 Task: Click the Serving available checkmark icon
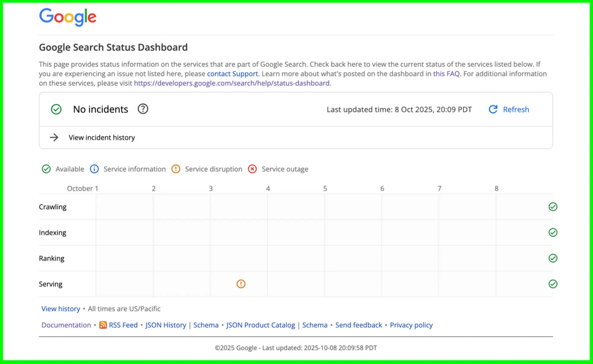click(553, 284)
